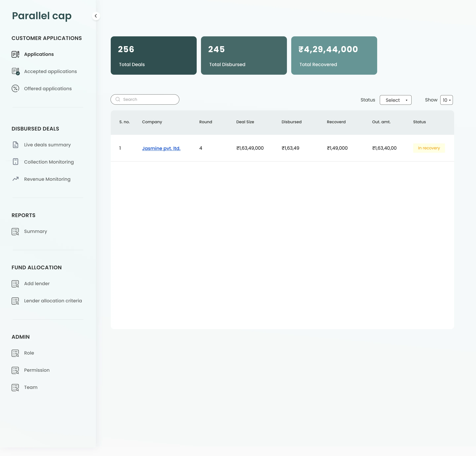Go to Offered applications
The height and width of the screenshot is (456, 476).
click(48, 89)
